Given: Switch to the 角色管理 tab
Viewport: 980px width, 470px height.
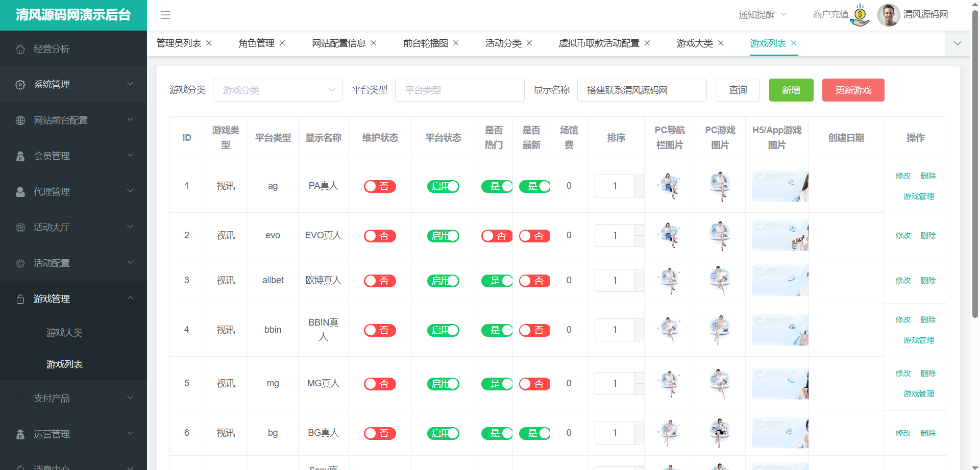Looking at the screenshot, I should click(x=256, y=43).
